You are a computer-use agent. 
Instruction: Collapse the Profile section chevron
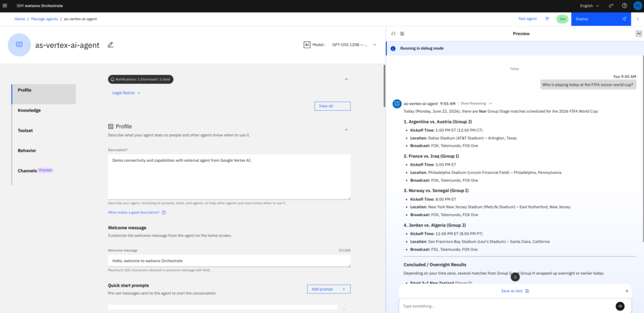tap(347, 130)
